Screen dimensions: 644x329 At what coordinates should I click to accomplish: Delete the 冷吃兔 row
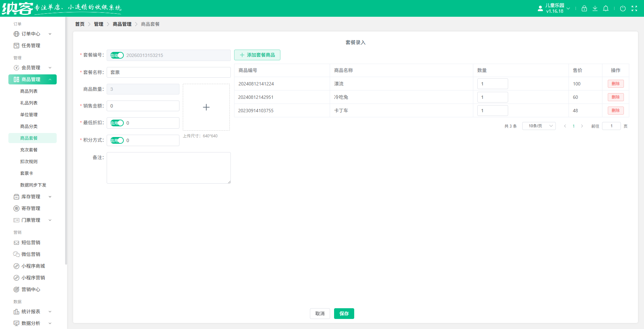tap(615, 97)
